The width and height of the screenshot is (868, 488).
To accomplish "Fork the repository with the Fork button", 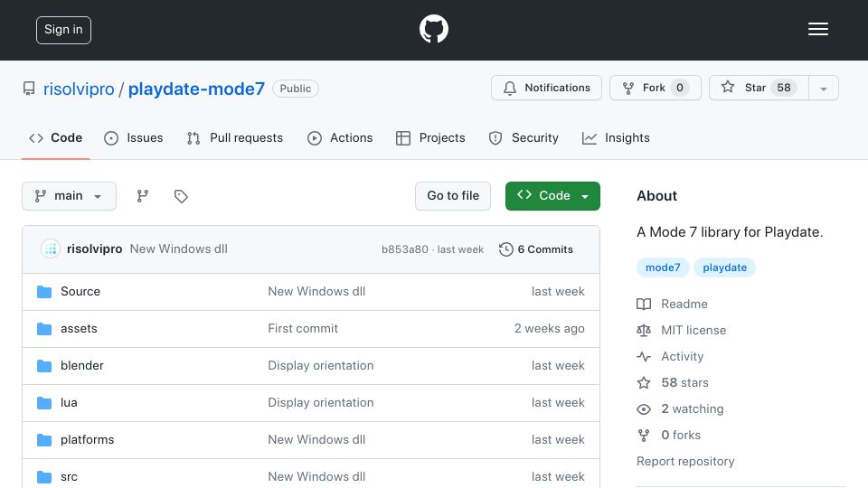I will (x=656, y=88).
